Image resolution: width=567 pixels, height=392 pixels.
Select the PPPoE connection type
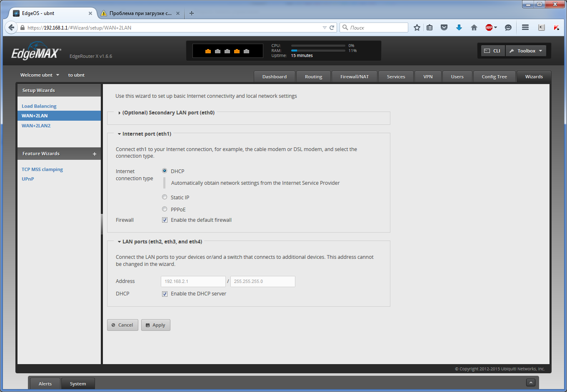click(165, 209)
